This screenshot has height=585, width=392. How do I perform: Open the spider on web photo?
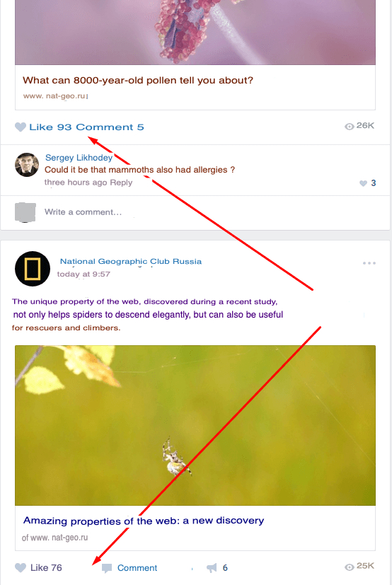pyautogui.click(x=195, y=425)
